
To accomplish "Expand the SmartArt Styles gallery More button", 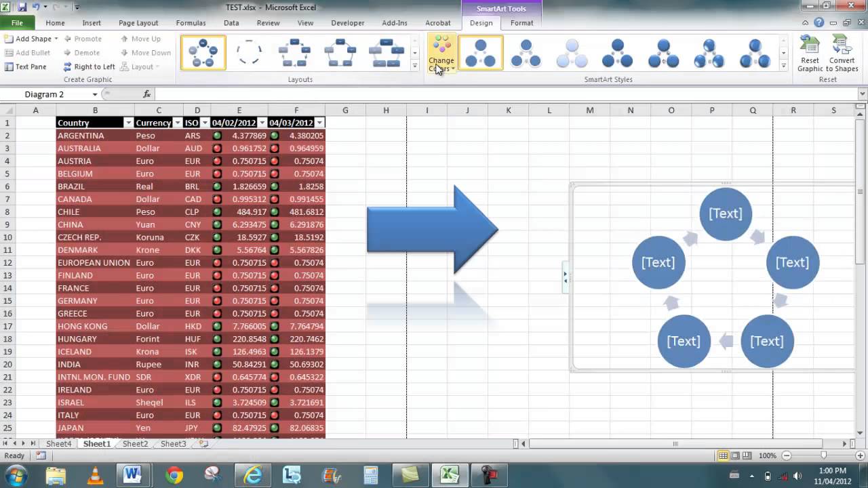I will tap(783, 66).
